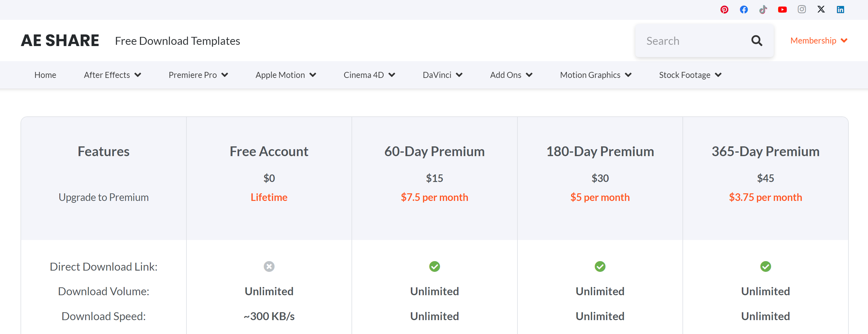Click the $0 price
The width and height of the screenshot is (868, 334).
pos(269,178)
